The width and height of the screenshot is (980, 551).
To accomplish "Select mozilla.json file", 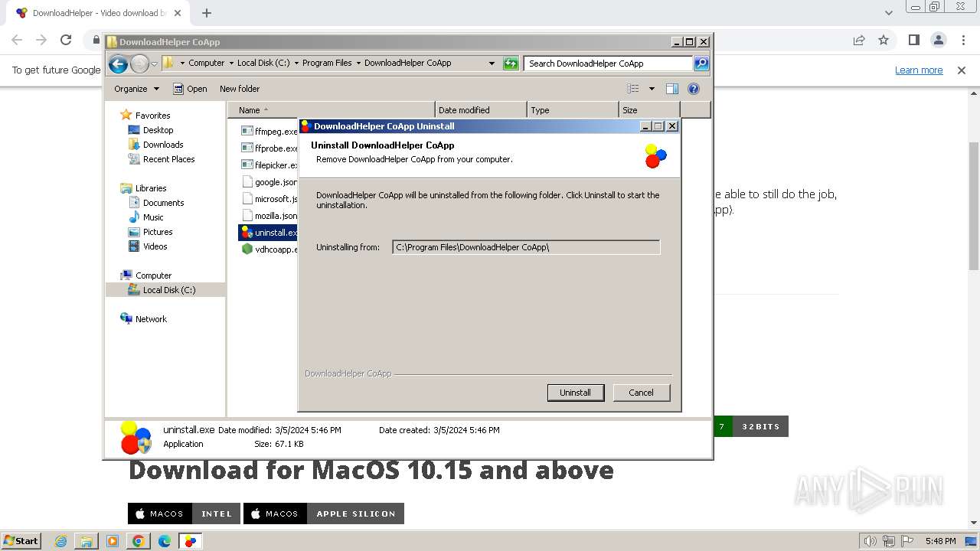I will [269, 216].
